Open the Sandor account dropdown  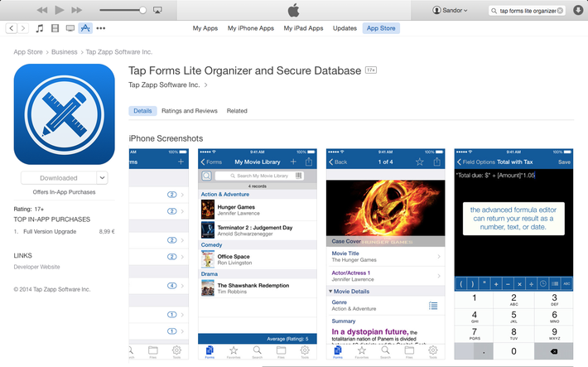pyautogui.click(x=450, y=11)
